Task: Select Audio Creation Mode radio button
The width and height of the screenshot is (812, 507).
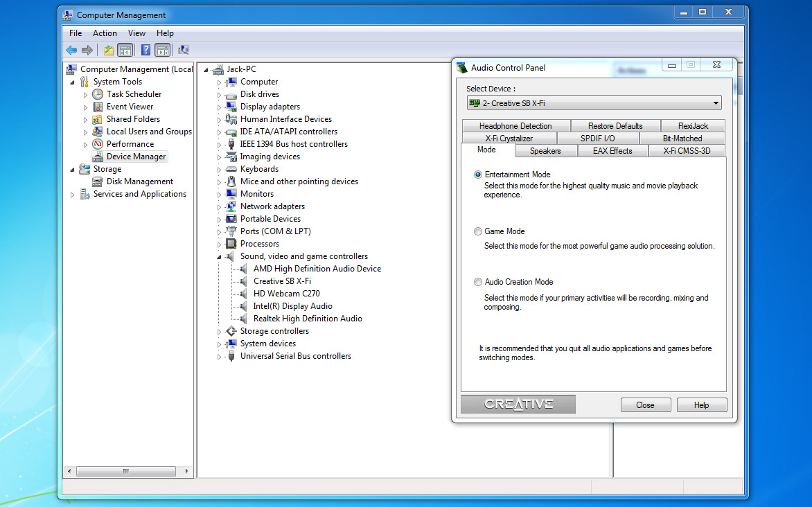Action: [x=478, y=282]
